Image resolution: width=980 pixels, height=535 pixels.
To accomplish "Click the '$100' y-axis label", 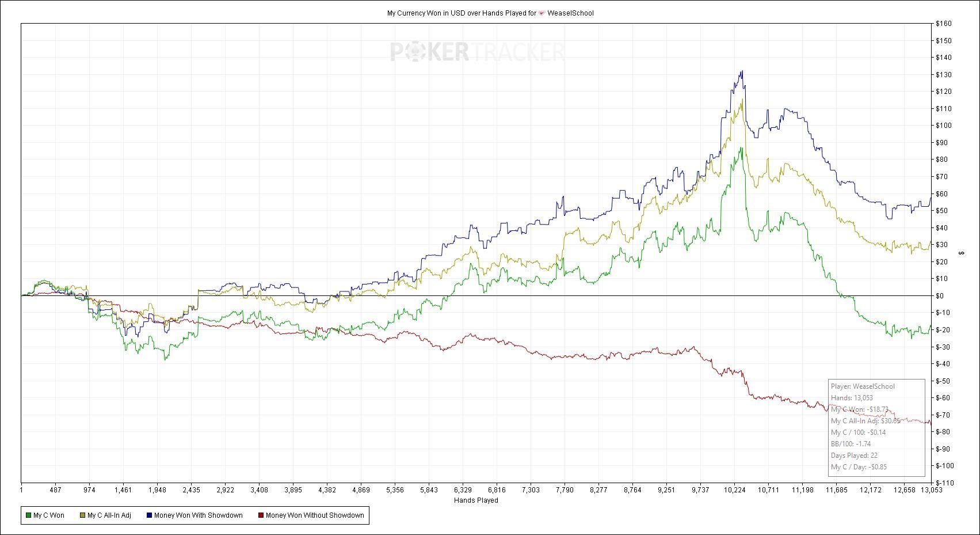I will click(943, 126).
